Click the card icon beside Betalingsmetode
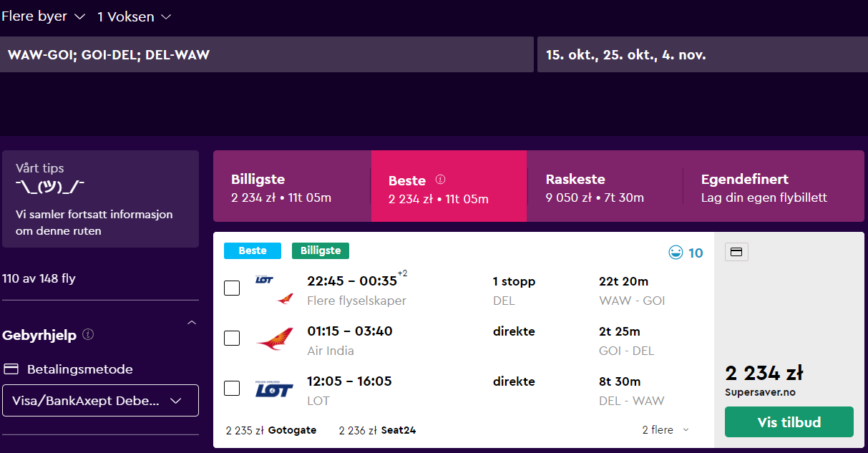The image size is (868, 453). (11, 369)
